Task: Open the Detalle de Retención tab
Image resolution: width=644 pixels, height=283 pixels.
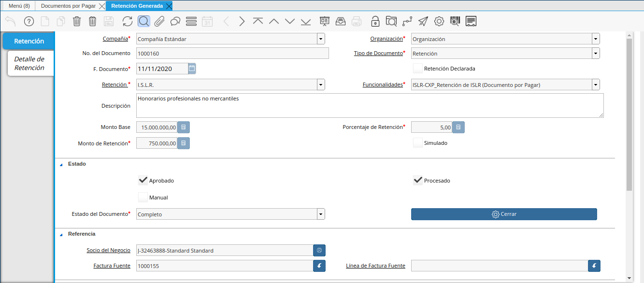Action: (29, 63)
